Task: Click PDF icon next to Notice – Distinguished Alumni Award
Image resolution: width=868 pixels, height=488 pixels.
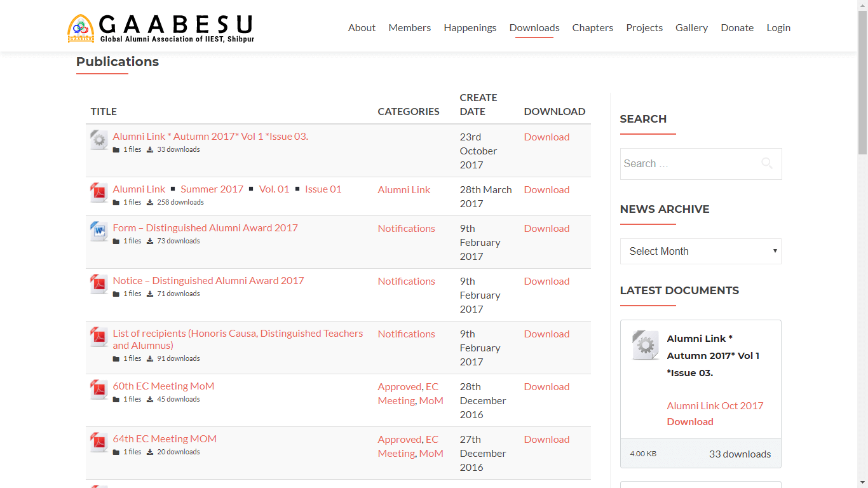Action: [x=99, y=284]
